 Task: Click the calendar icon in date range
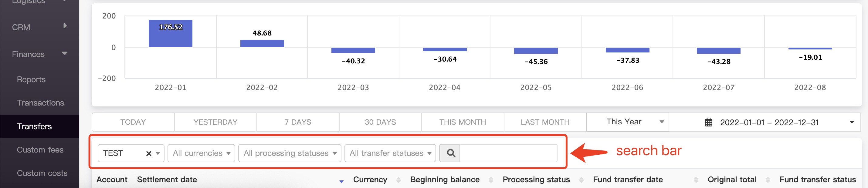708,122
